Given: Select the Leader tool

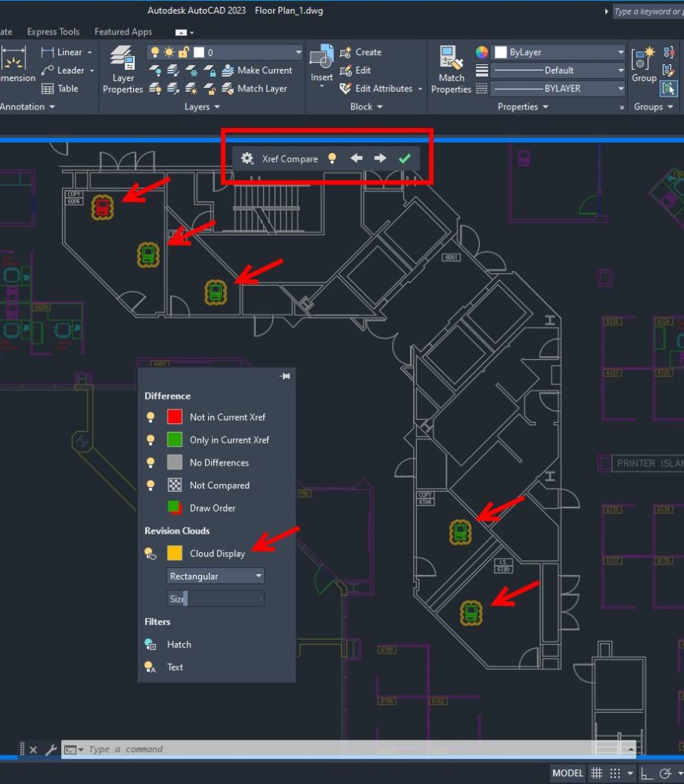Looking at the screenshot, I should [63, 70].
